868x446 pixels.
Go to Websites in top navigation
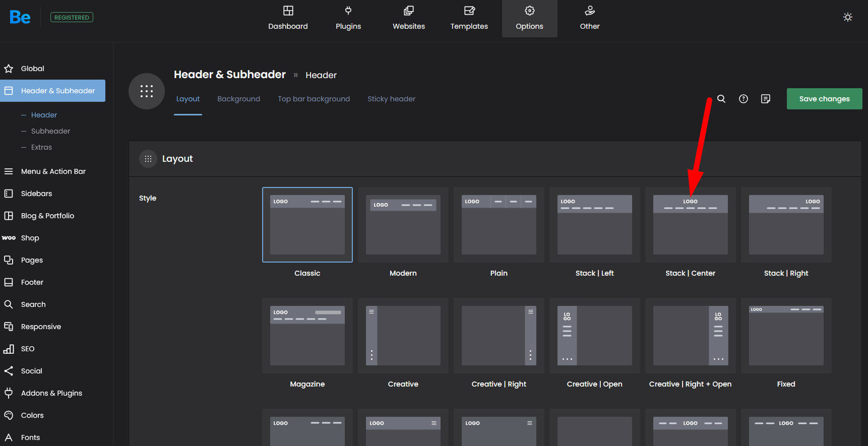[409, 18]
